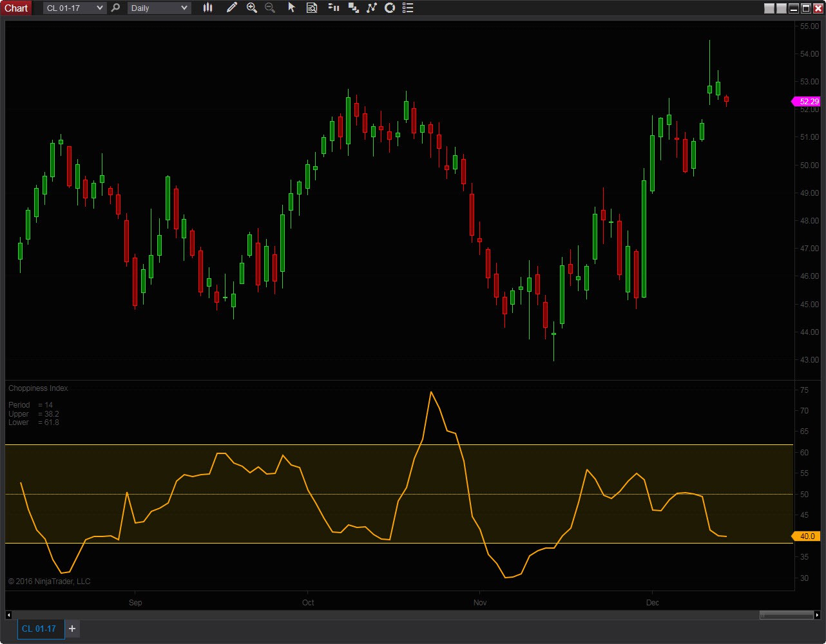
Task: Click the 43.00 price axis label
Action: coord(809,359)
